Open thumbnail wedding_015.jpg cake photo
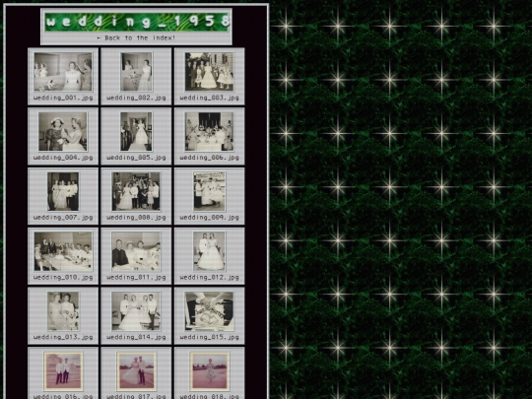532x399 pixels. pos(209,311)
